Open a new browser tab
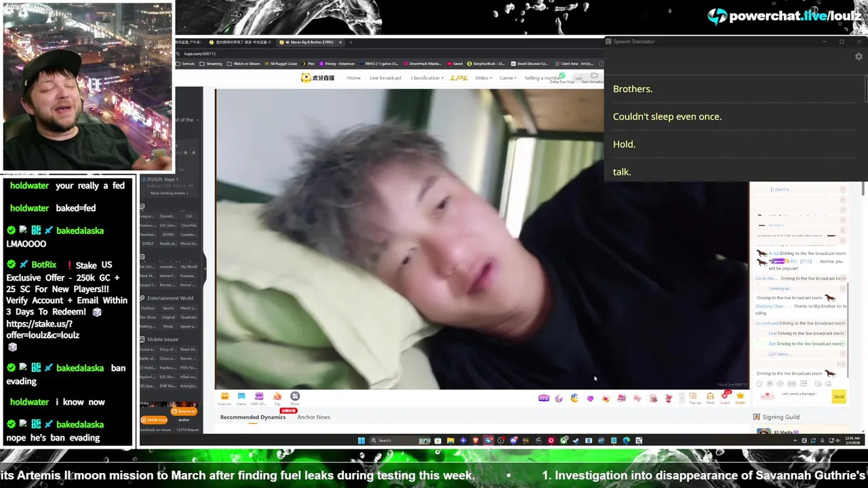 (351, 42)
